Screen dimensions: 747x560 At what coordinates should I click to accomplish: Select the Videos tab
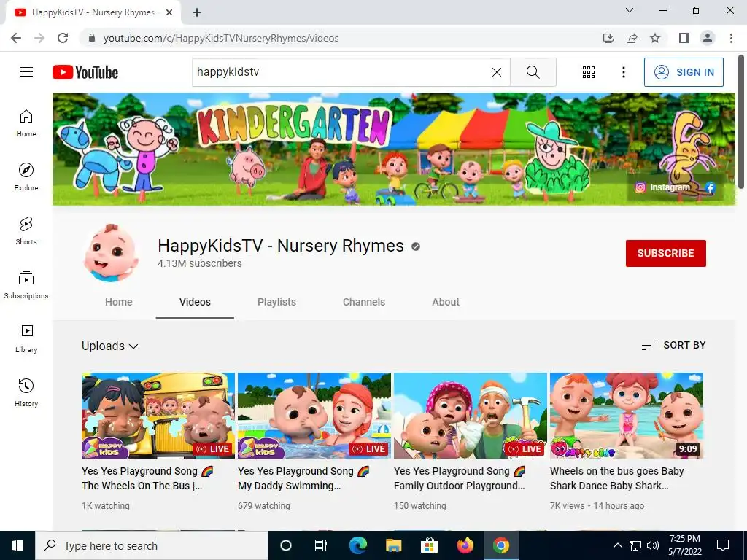[x=195, y=302]
